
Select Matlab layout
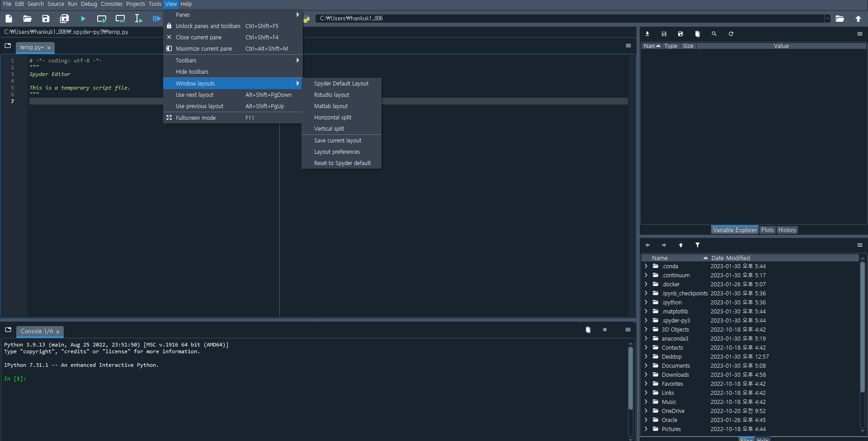(341, 106)
